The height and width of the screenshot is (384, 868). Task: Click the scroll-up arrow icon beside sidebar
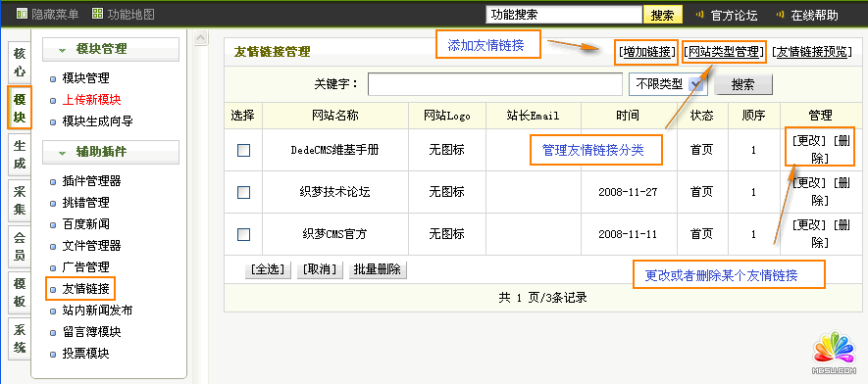[x=201, y=38]
